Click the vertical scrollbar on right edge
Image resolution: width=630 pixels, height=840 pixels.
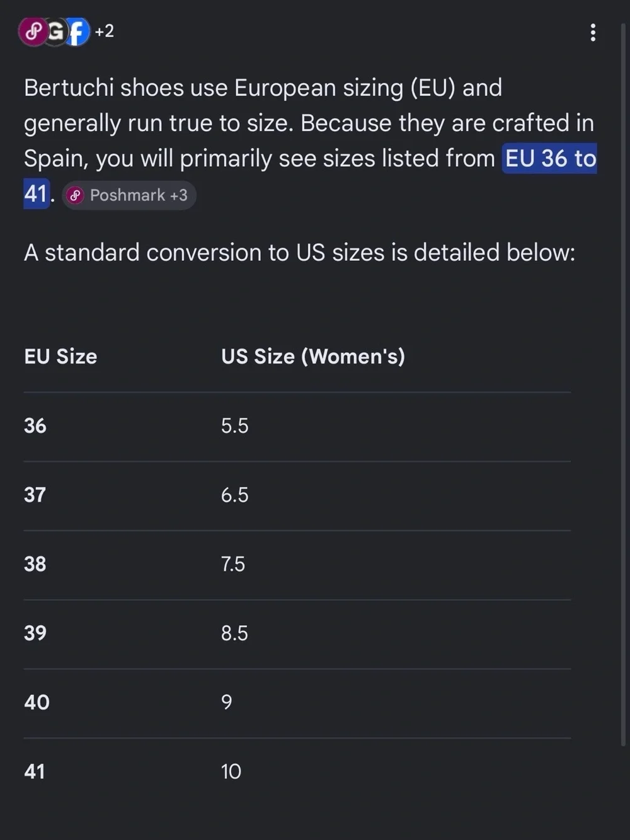click(624, 384)
